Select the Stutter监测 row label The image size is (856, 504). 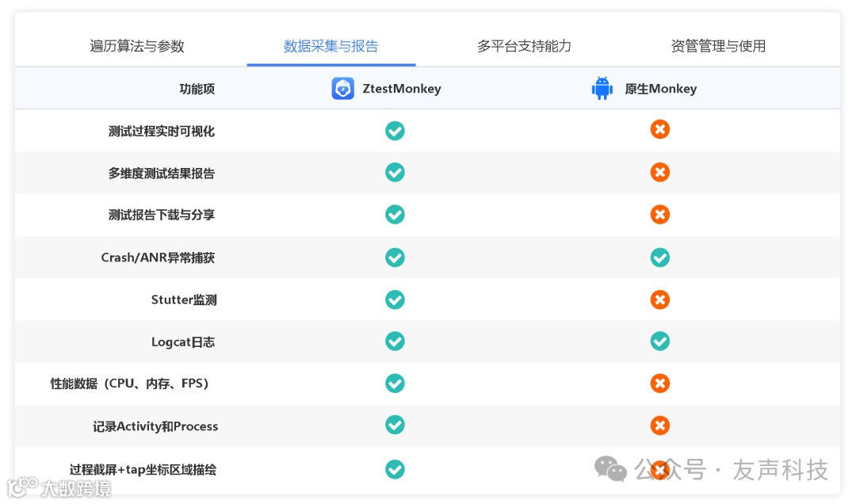(x=184, y=300)
